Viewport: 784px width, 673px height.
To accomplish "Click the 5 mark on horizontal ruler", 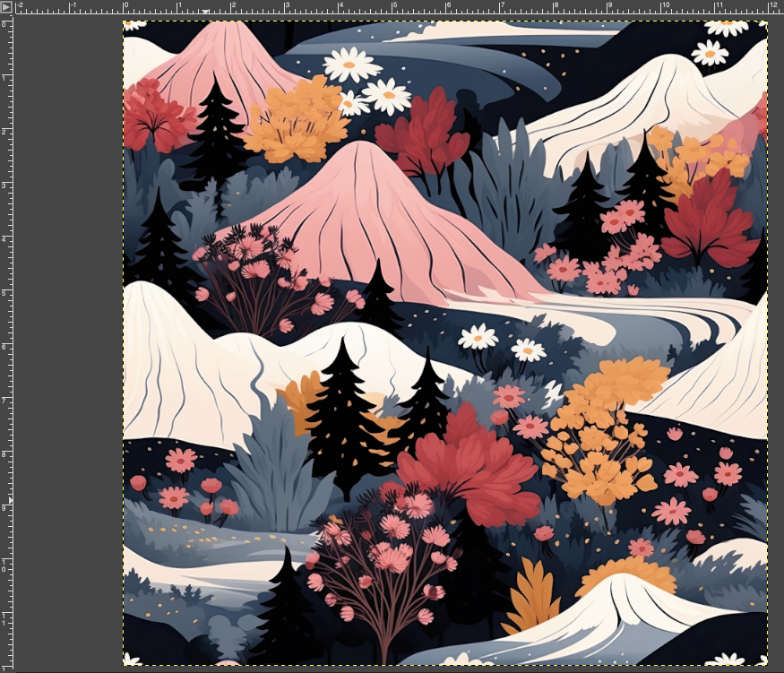I will [x=394, y=7].
